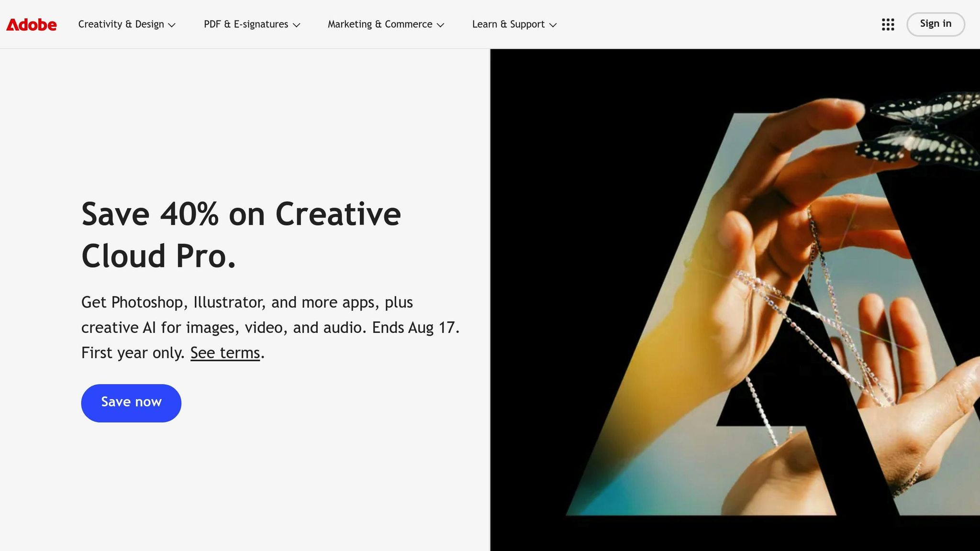Click the Save now button
The height and width of the screenshot is (551, 980).
pos(131,402)
